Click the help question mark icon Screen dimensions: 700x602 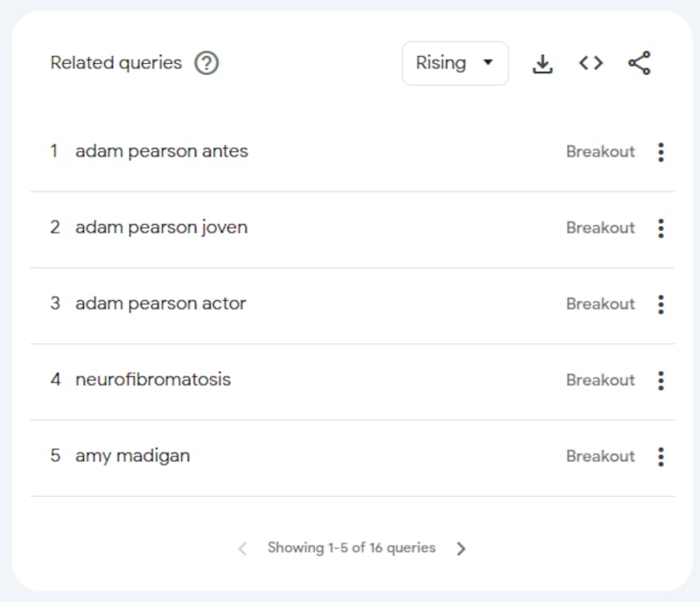click(x=206, y=63)
